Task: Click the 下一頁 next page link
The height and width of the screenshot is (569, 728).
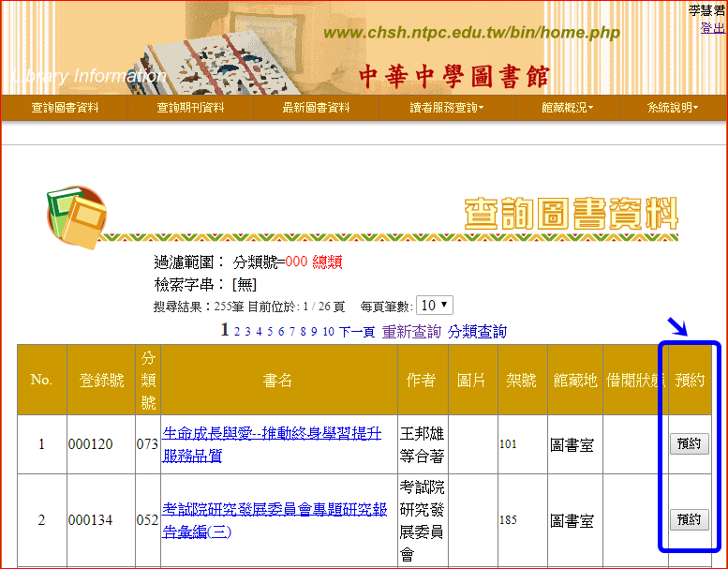Action: [x=357, y=332]
